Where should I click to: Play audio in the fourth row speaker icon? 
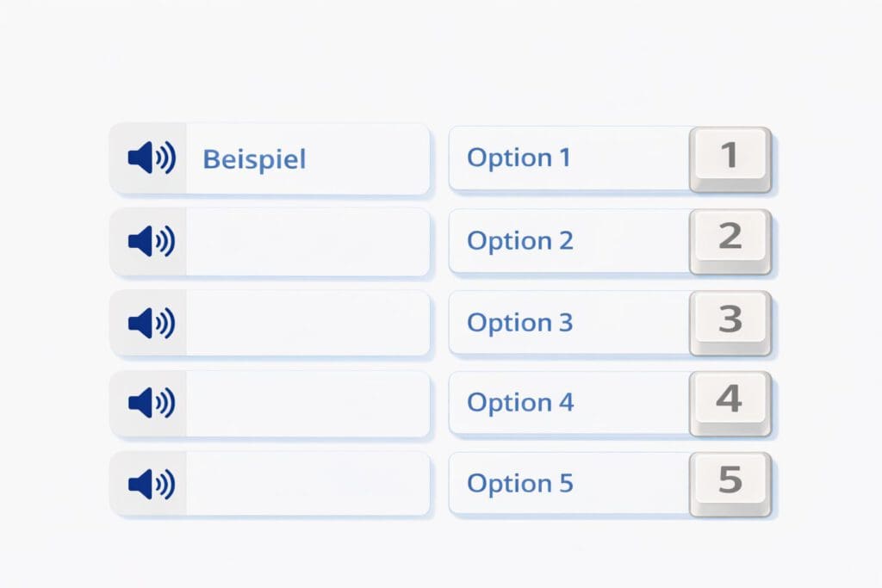point(152,403)
